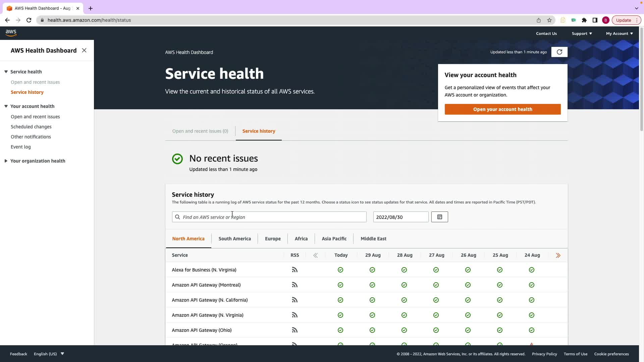Go to later dates with double chevron
This screenshot has width=644, height=362.
coord(558,255)
